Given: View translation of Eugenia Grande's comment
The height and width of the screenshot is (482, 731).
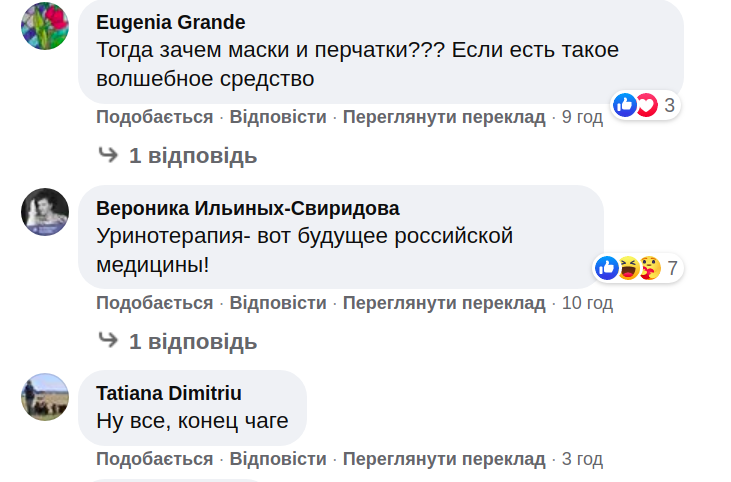Looking at the screenshot, I should (444, 117).
